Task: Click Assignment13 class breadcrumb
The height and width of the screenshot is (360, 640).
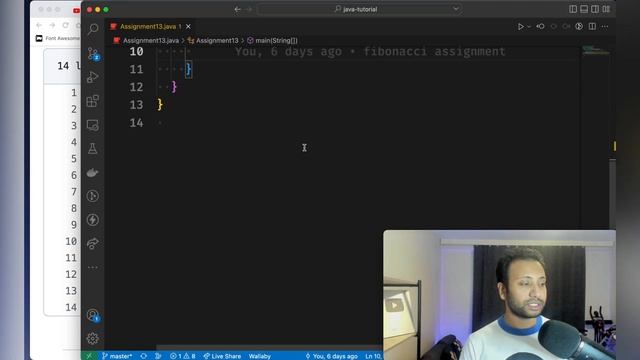Action: pos(217,40)
